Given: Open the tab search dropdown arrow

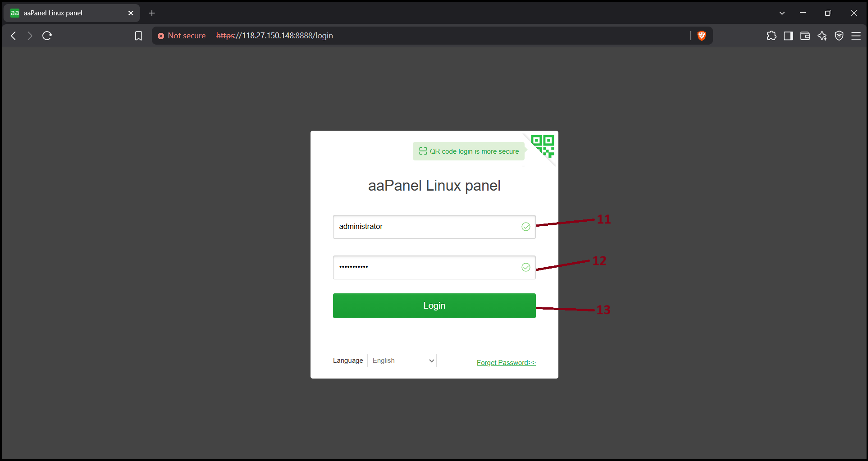Looking at the screenshot, I should pos(782,13).
